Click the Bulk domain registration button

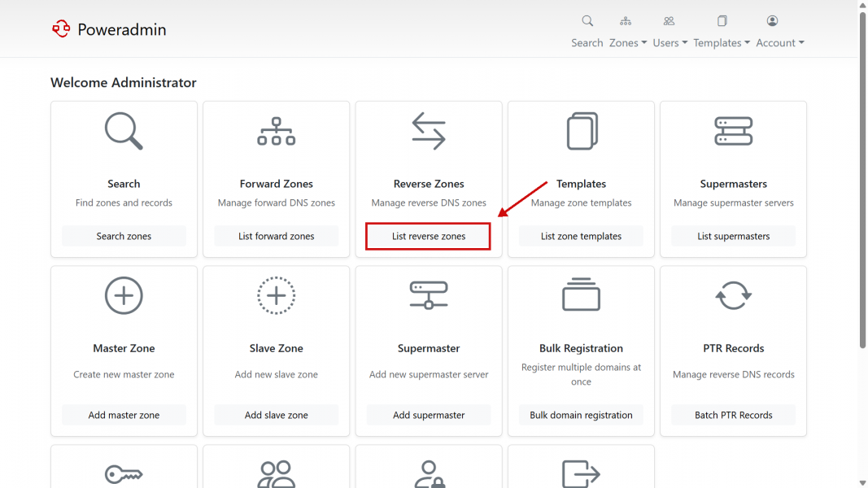click(581, 415)
